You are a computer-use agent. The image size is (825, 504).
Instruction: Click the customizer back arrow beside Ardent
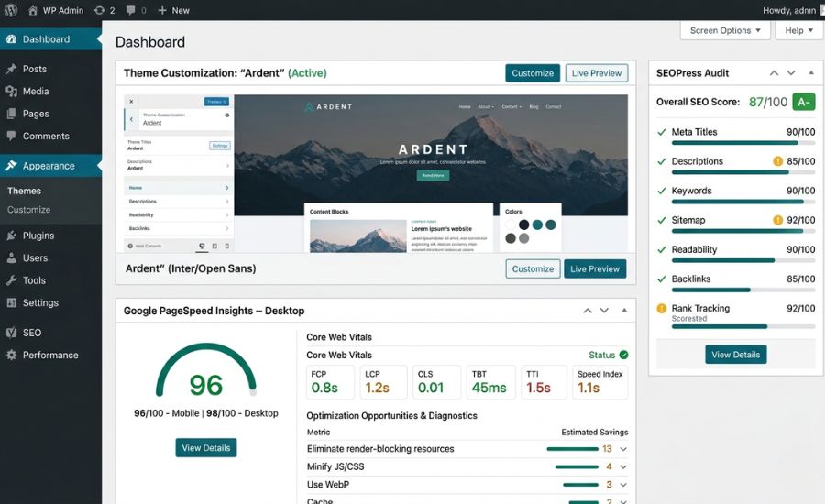coord(131,119)
